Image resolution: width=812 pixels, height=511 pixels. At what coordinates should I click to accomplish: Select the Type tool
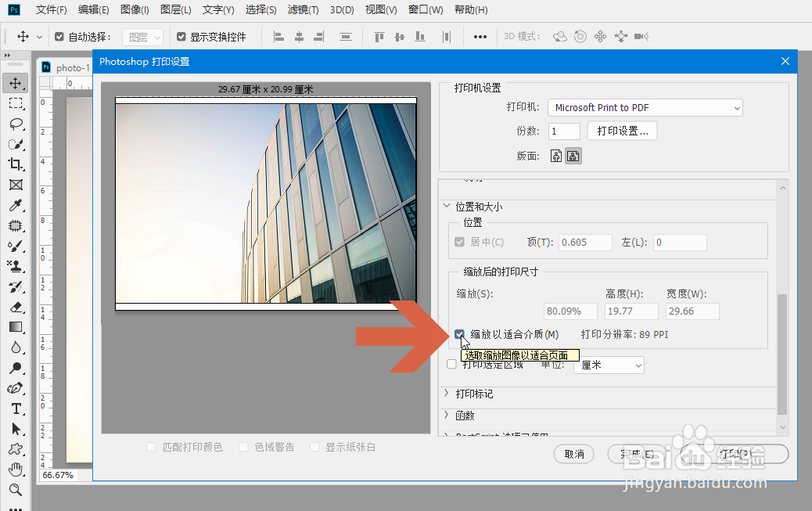[16, 409]
